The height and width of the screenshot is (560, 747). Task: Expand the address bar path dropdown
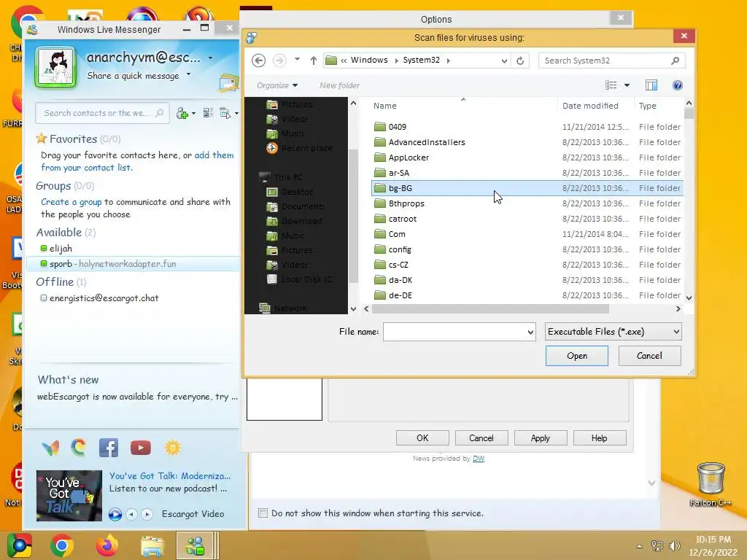[504, 61]
